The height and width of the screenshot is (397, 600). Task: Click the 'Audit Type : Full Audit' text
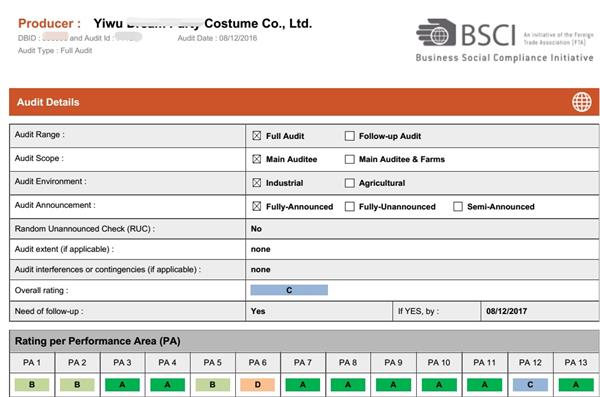point(55,51)
